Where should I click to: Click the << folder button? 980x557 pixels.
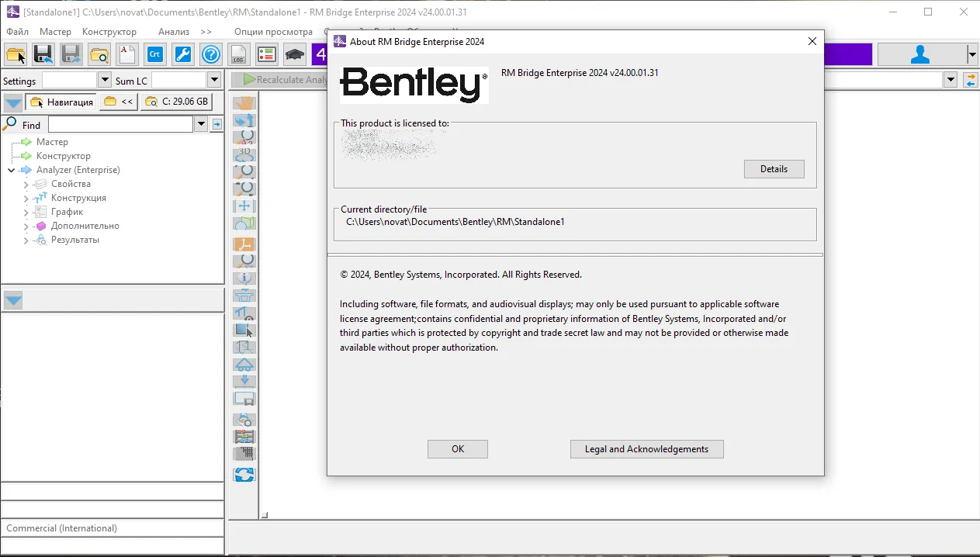point(119,102)
